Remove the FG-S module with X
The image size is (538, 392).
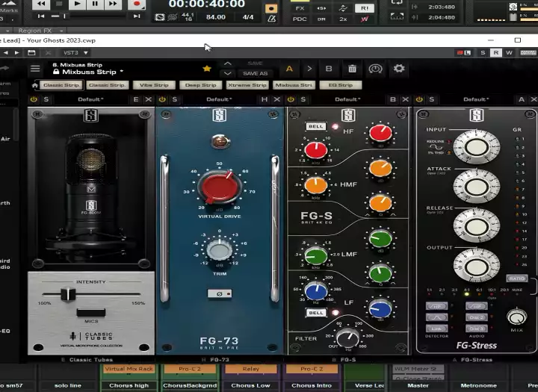(405, 99)
